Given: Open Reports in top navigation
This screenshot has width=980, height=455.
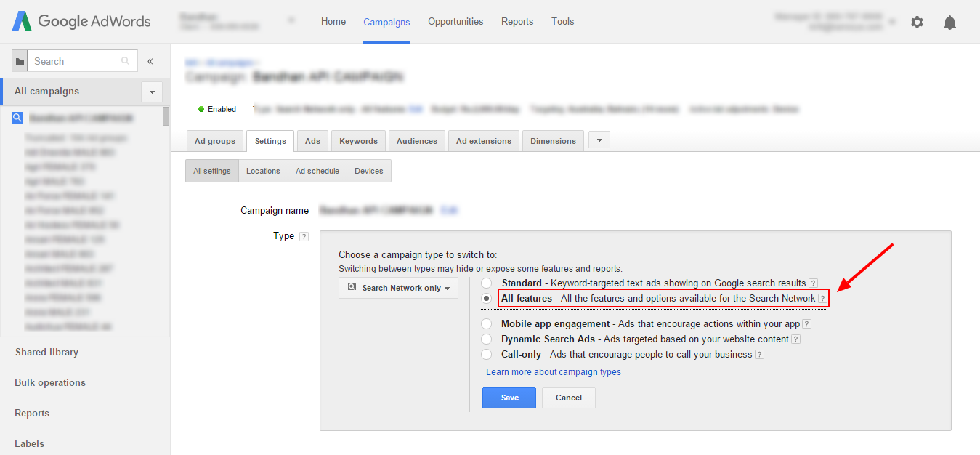Looking at the screenshot, I should [517, 21].
